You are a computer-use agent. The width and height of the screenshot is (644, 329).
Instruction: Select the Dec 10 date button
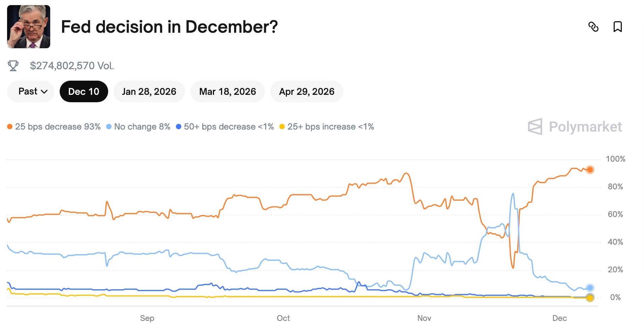coord(84,91)
